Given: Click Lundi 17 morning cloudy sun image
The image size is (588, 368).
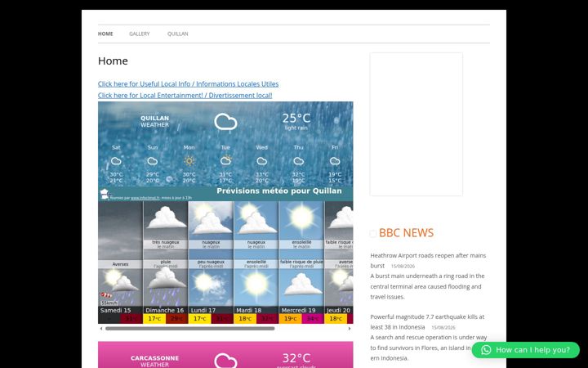Looking at the screenshot, I should (211, 221).
